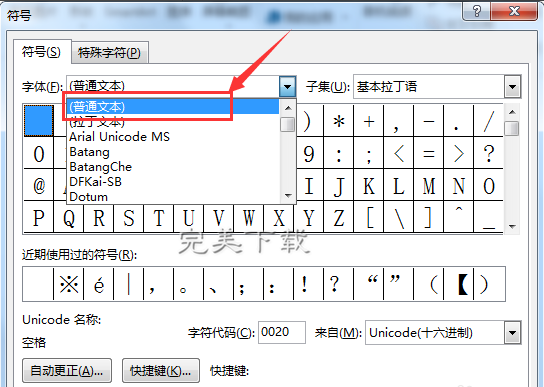The height and width of the screenshot is (387, 544).
Task: Click the font list scrollbar thumb
Action: point(288,125)
